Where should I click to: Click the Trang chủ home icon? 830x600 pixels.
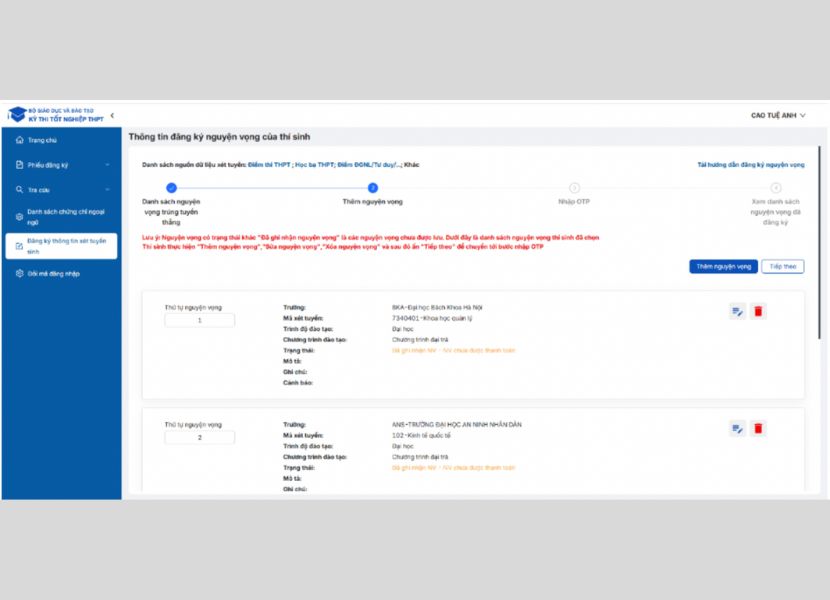tap(19, 140)
